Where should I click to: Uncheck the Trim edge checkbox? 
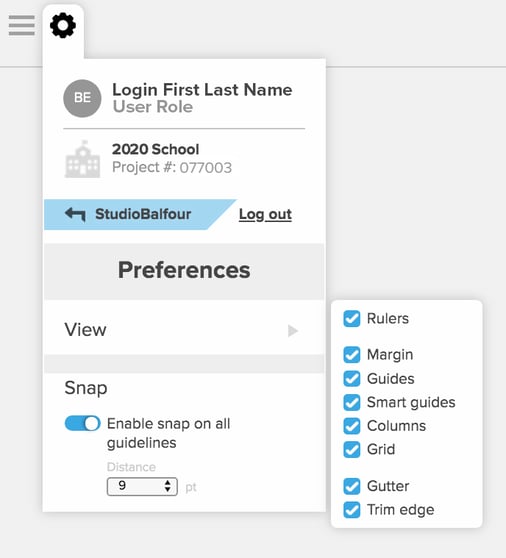[x=352, y=510]
